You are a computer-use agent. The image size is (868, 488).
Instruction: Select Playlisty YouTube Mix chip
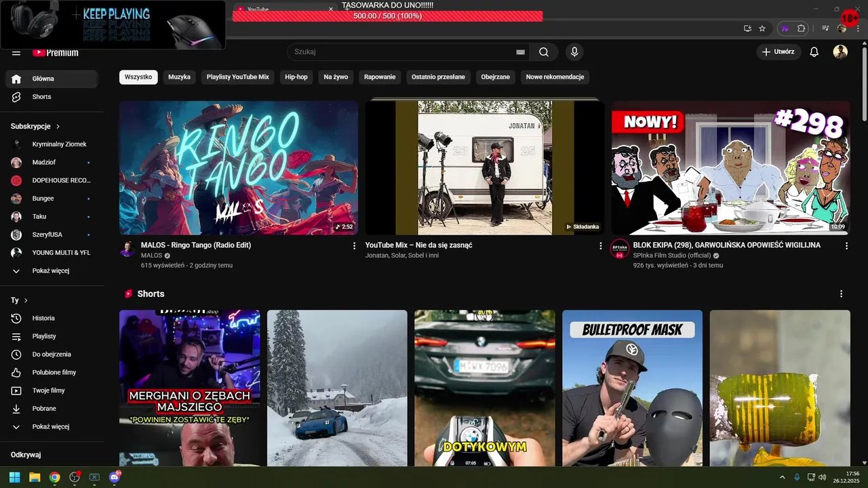click(238, 77)
